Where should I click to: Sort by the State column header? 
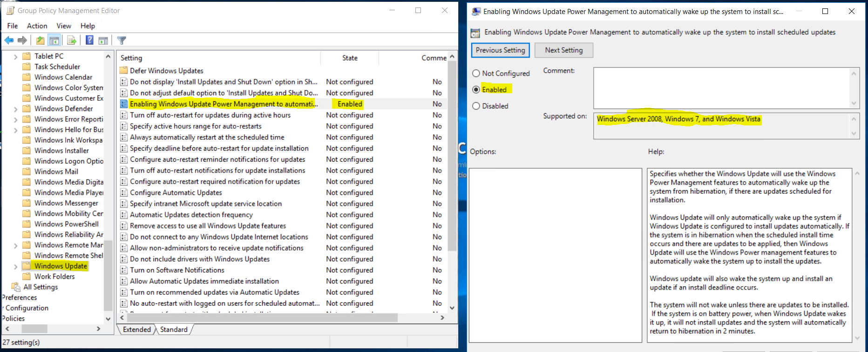coord(350,58)
